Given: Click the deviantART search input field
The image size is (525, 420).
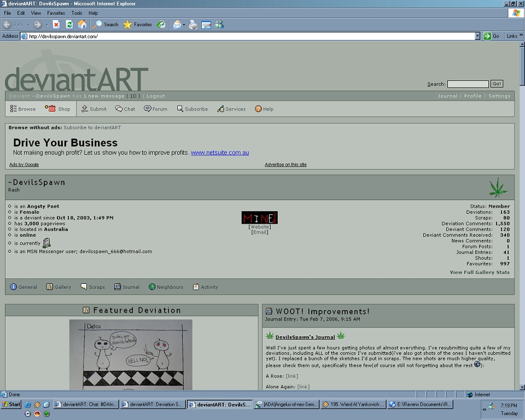Looking at the screenshot, I should tap(468, 84).
